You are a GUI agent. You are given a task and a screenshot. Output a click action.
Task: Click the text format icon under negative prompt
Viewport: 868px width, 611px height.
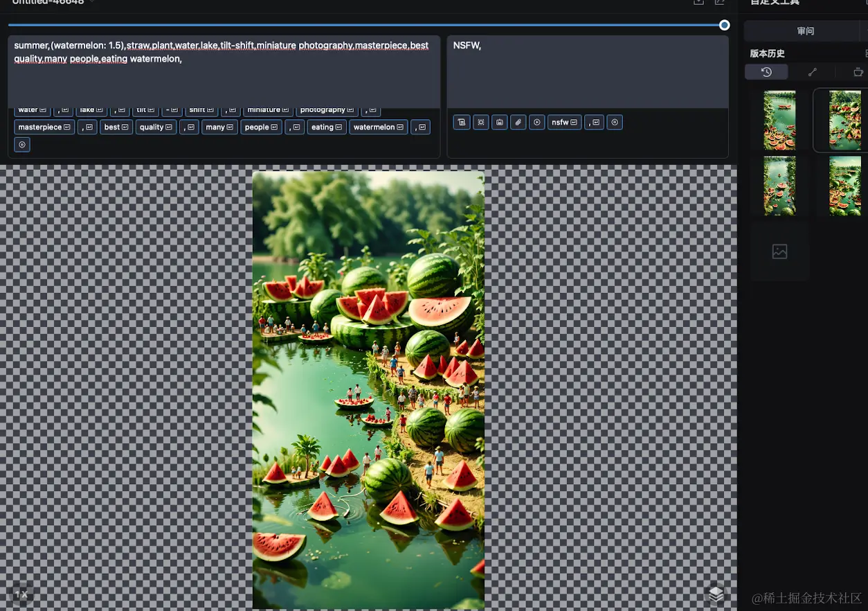pyautogui.click(x=462, y=123)
